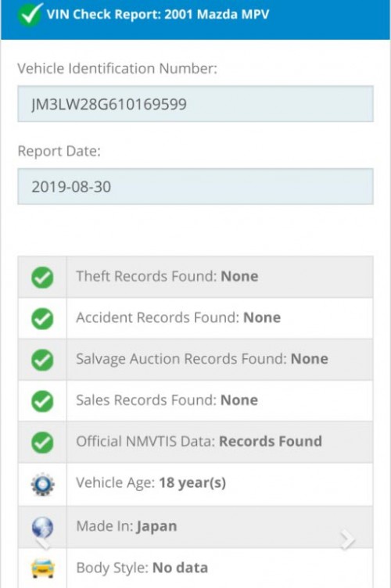Click the Sales Records green check icon

pos(42,401)
